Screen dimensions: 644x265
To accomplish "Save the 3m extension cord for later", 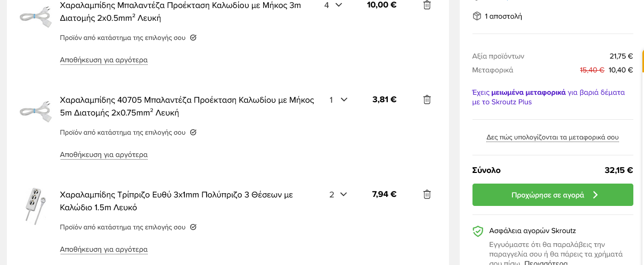I will (104, 60).
